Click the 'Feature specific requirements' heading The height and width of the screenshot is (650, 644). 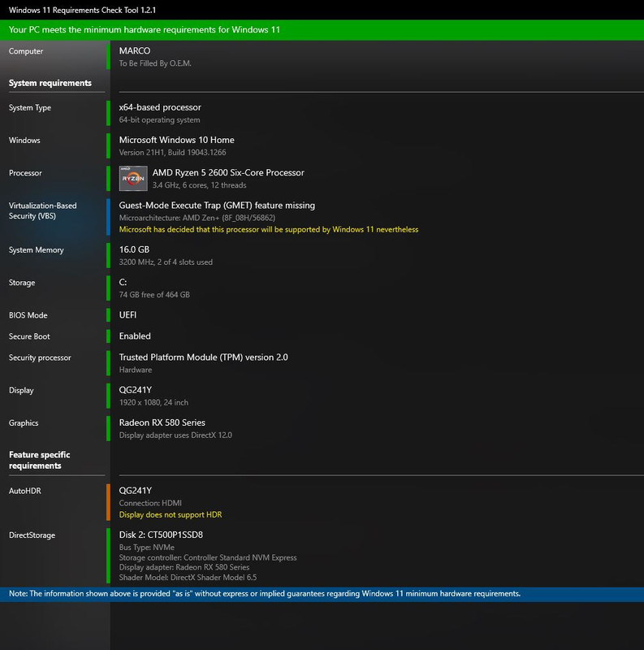(39, 460)
